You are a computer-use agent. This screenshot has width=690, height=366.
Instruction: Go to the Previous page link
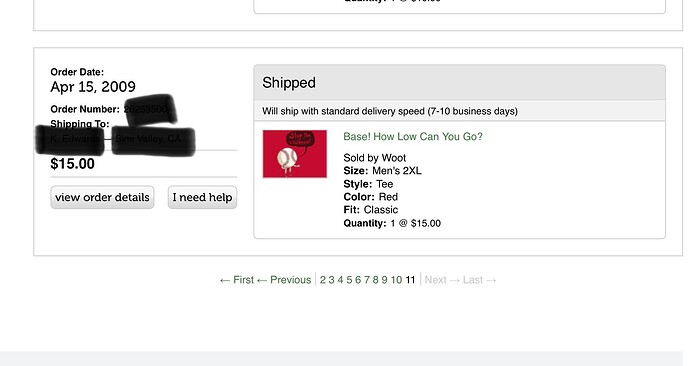284,280
